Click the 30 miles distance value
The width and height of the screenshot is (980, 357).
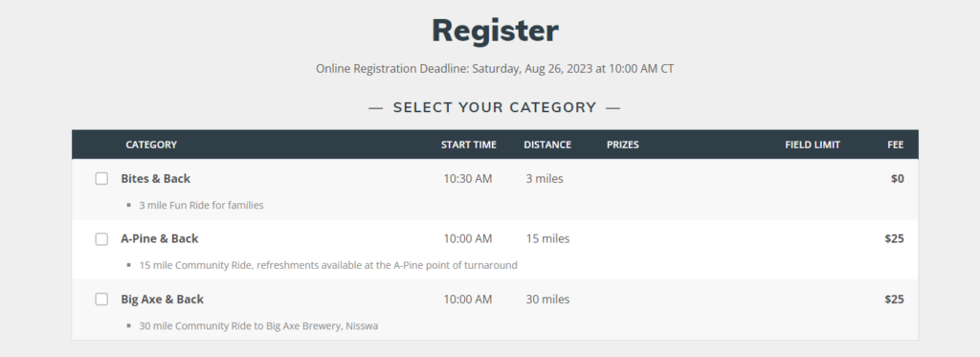[x=547, y=300]
